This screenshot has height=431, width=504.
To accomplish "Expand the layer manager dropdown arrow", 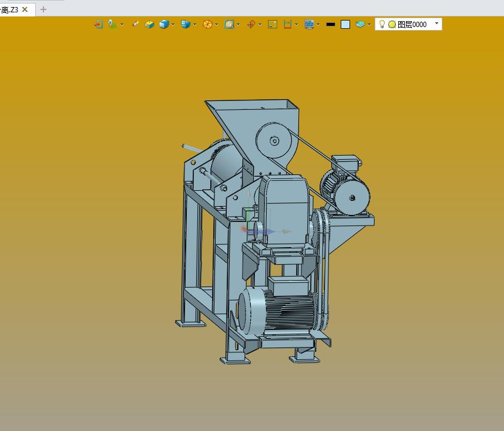I will tap(369, 25).
